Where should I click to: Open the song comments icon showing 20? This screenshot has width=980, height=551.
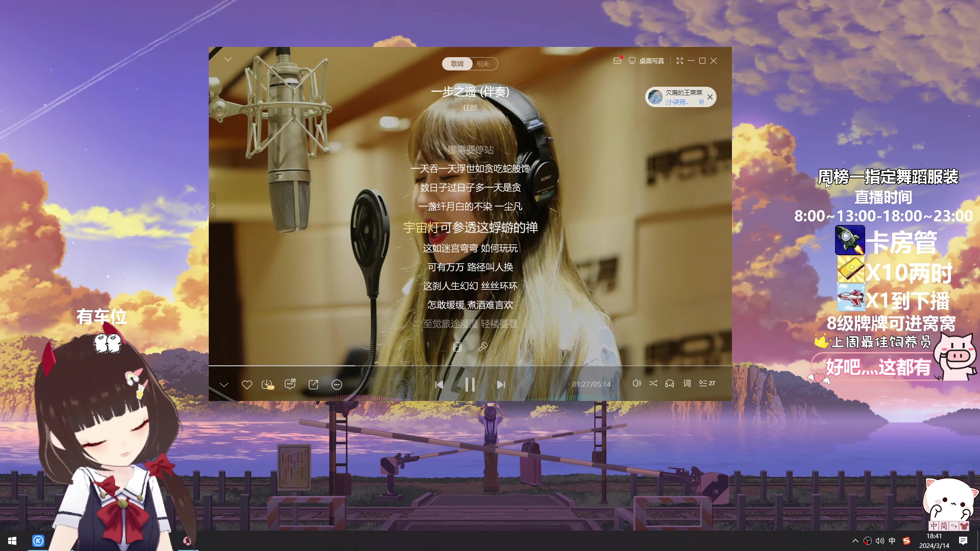tap(290, 384)
